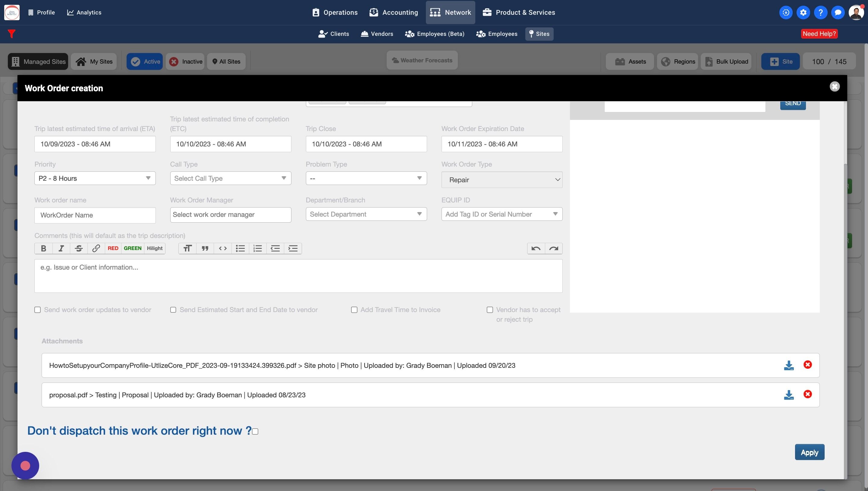Screen dimensions: 868x491
Task: Remove the HowtoSetupyourCompanyProfile PDF attachment
Action: [807, 365]
